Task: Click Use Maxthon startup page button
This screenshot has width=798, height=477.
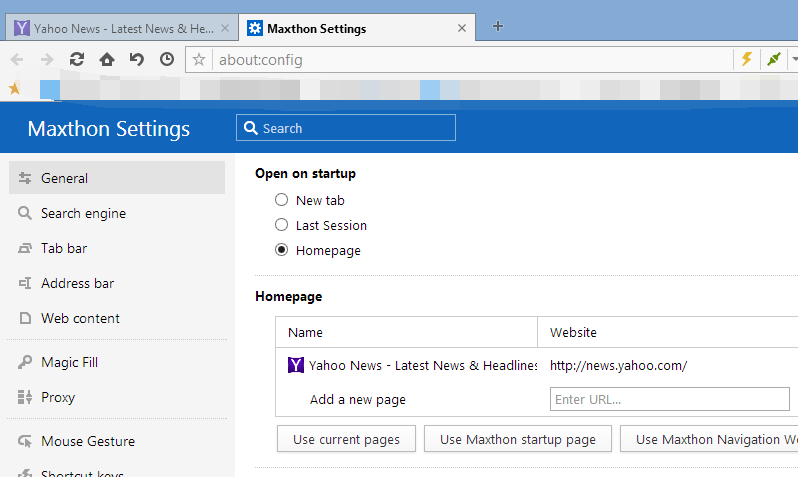Action: coord(518,439)
